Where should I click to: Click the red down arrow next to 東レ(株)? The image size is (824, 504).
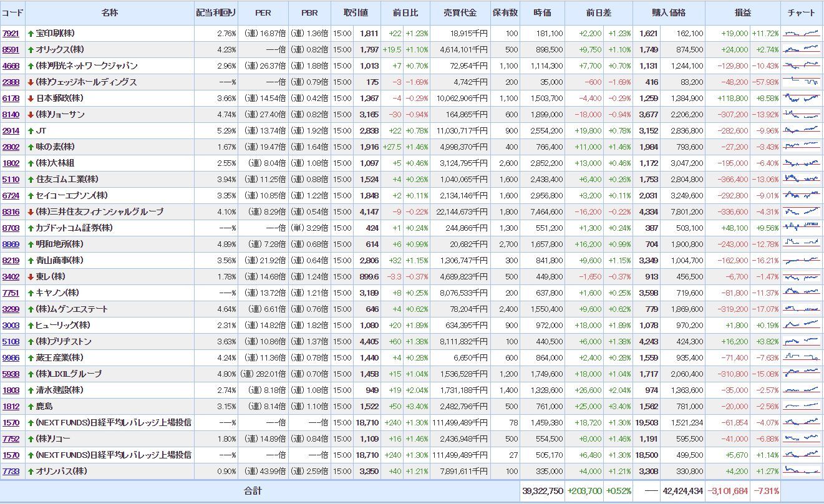31,277
